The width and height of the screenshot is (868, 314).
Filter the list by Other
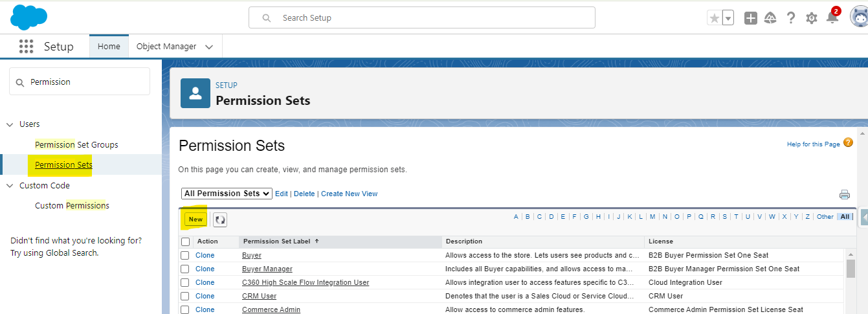coord(825,217)
